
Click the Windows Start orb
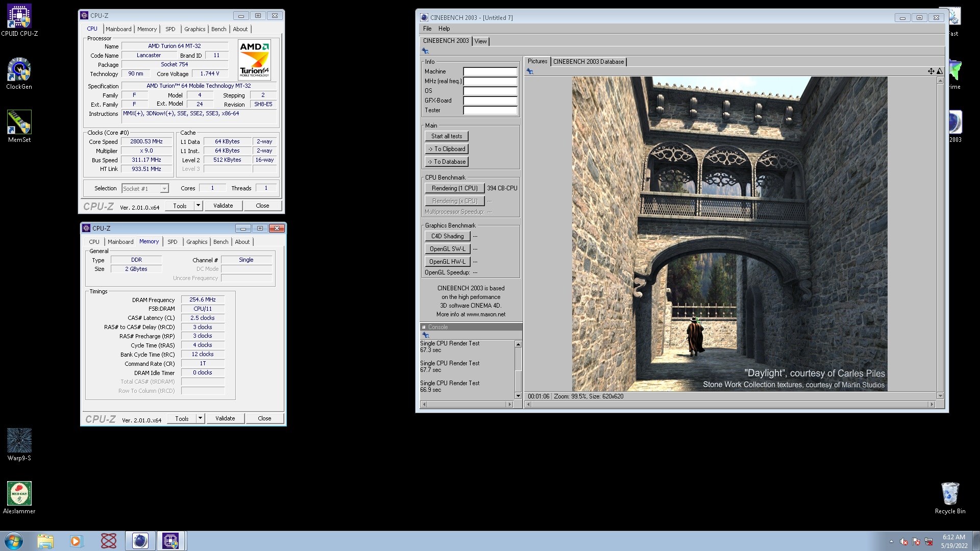point(14,541)
